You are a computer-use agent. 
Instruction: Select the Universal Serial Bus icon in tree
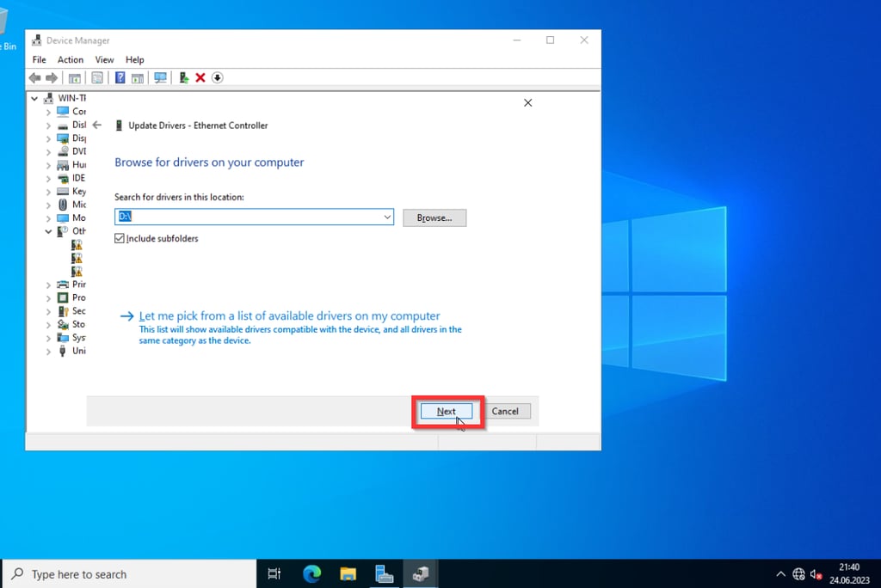pos(63,351)
